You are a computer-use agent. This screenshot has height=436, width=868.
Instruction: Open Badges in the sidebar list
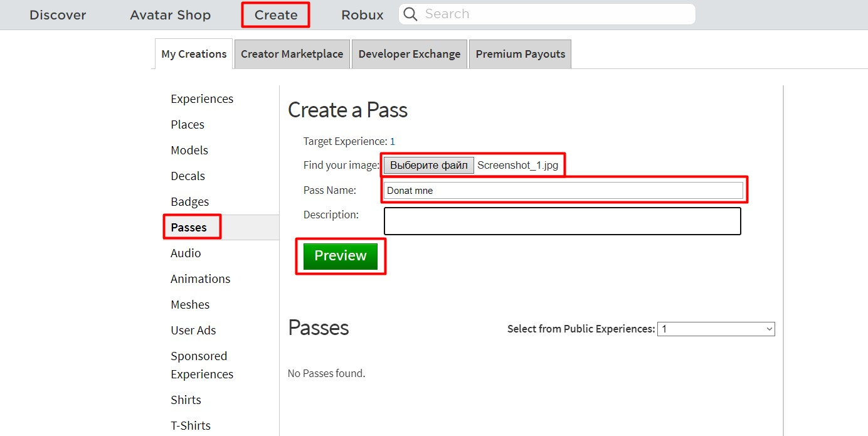(189, 201)
